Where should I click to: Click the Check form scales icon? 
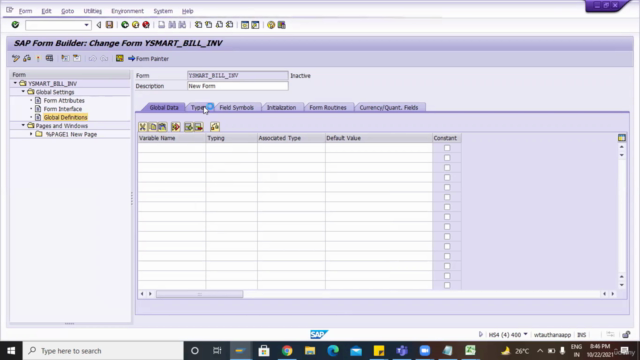tap(27, 58)
